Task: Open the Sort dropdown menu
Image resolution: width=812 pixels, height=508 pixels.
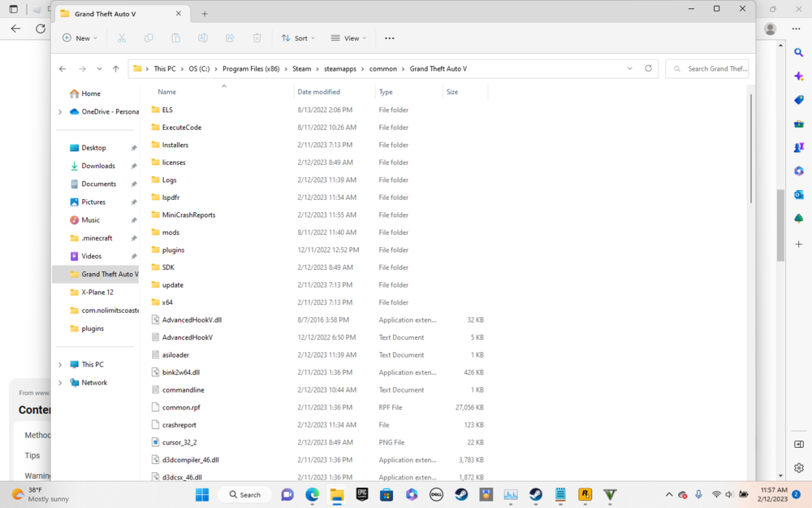Action: point(297,38)
